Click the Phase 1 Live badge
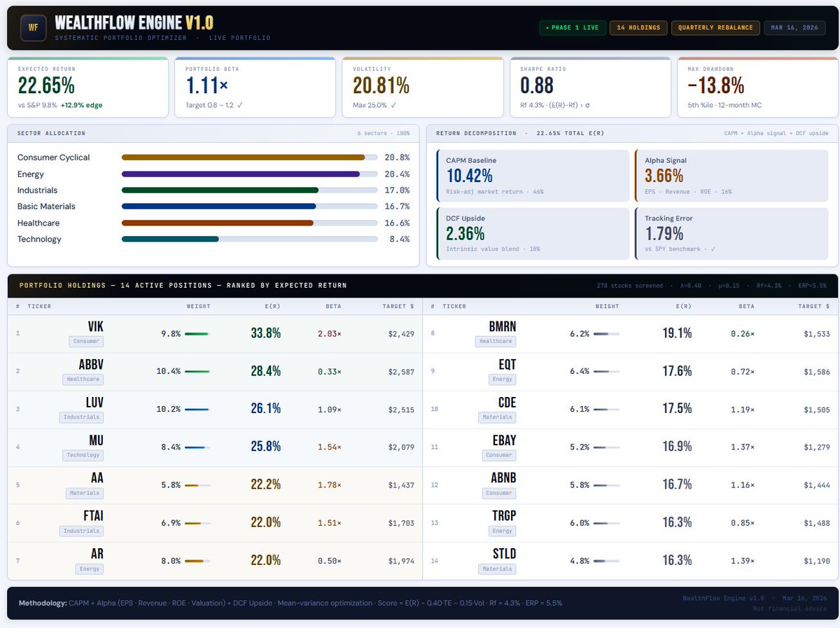840x628 pixels. 573,28
